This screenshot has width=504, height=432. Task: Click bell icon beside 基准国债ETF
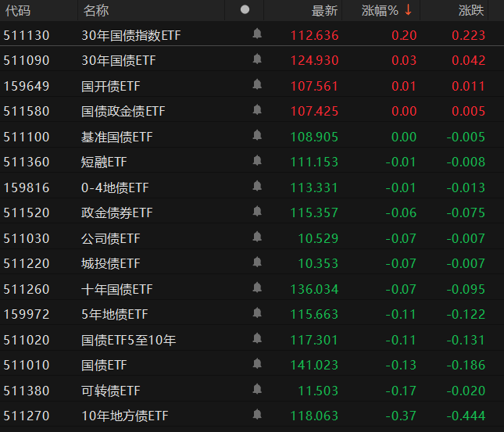257,136
